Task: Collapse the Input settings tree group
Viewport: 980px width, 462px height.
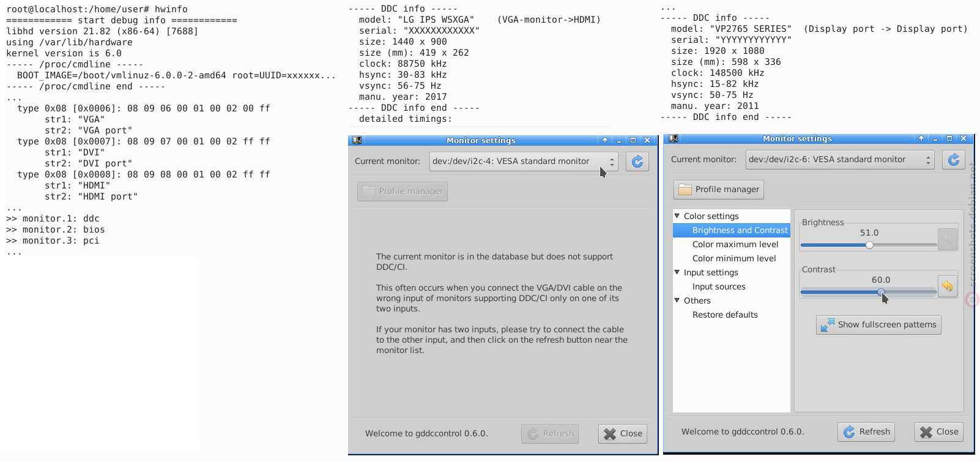Action: point(677,272)
